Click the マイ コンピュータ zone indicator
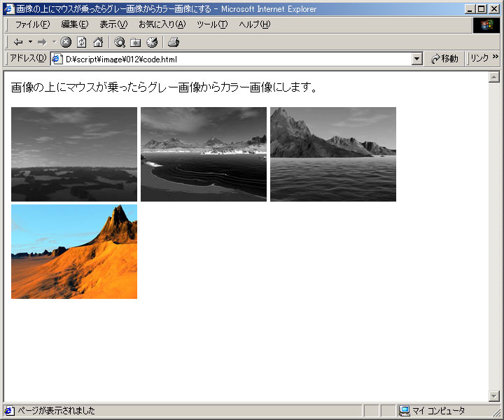Screen dimensions: 504x420 coord(432,411)
